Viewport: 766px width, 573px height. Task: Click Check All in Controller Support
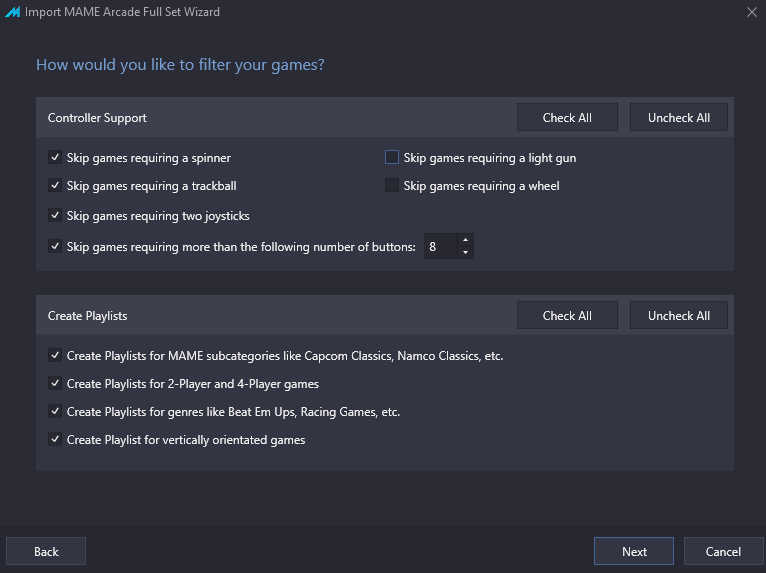(x=567, y=117)
